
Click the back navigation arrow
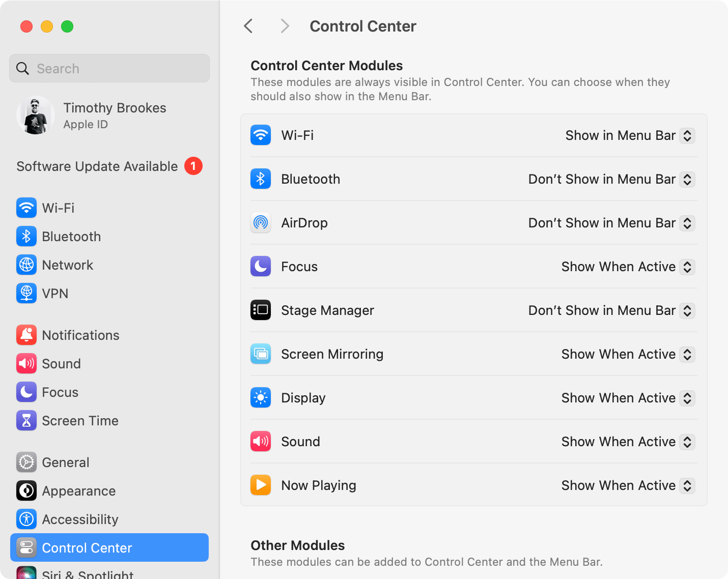[248, 25]
